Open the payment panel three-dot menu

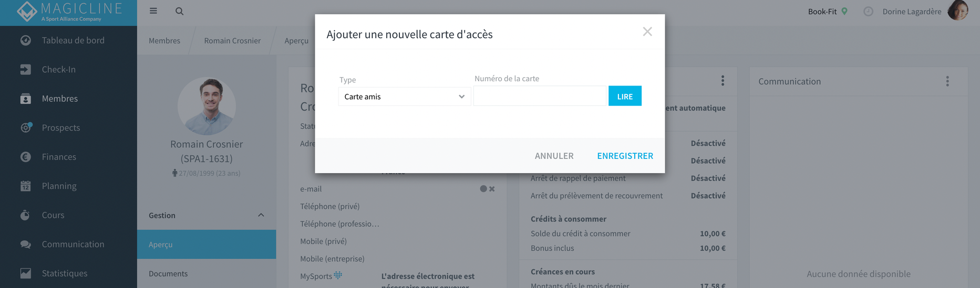[x=723, y=80]
